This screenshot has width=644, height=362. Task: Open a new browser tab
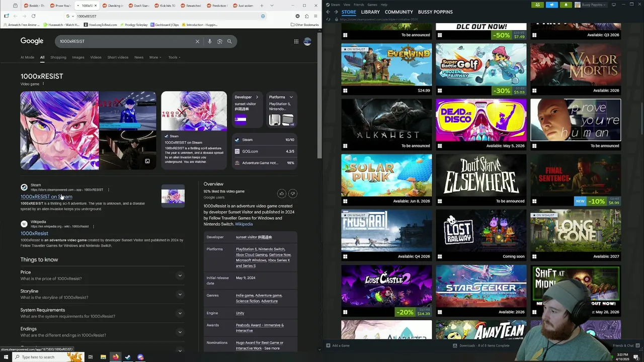262,6
